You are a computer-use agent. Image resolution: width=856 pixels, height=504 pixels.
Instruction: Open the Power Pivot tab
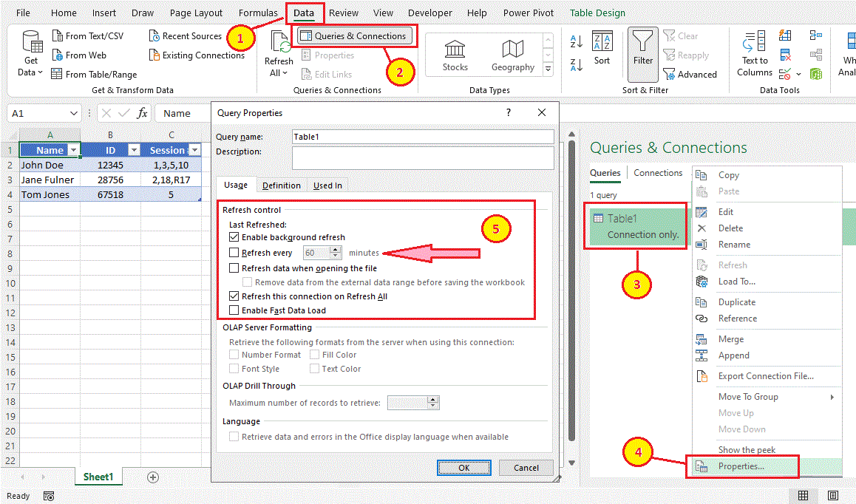pos(528,13)
